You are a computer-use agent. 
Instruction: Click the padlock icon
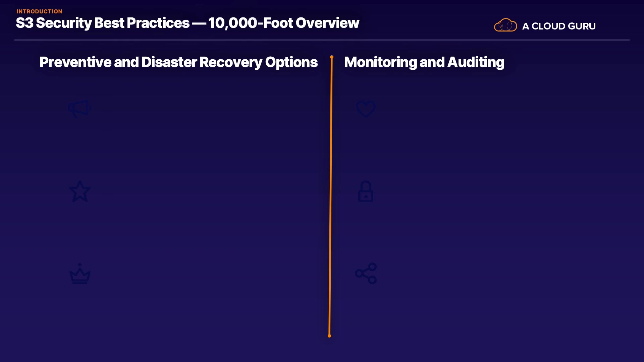366,191
